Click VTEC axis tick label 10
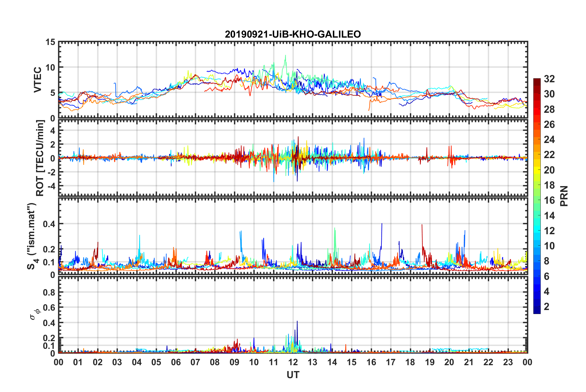 point(50,67)
